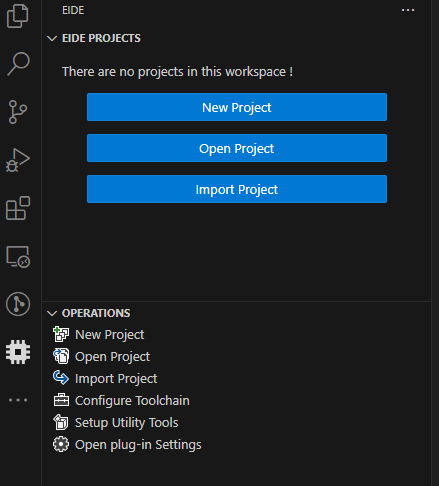The width and height of the screenshot is (439, 486).
Task: Show additional views via activity bar ellipsis
Action: [18, 400]
